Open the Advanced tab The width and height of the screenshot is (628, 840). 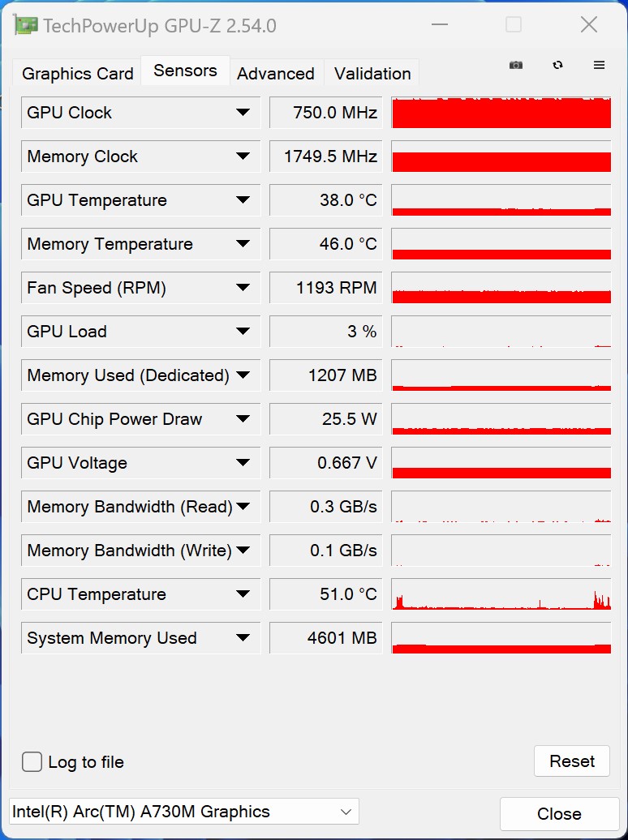tap(276, 74)
